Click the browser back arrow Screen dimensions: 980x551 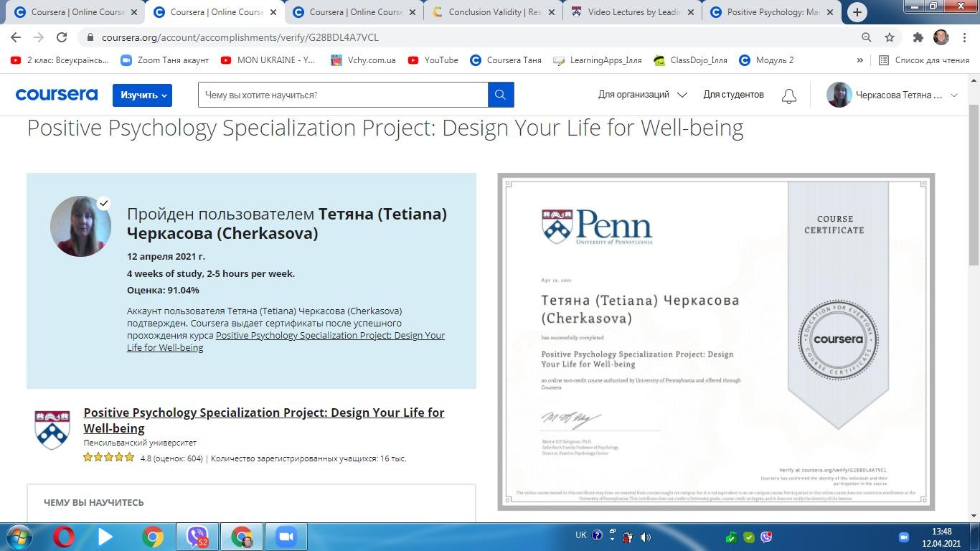(x=16, y=37)
